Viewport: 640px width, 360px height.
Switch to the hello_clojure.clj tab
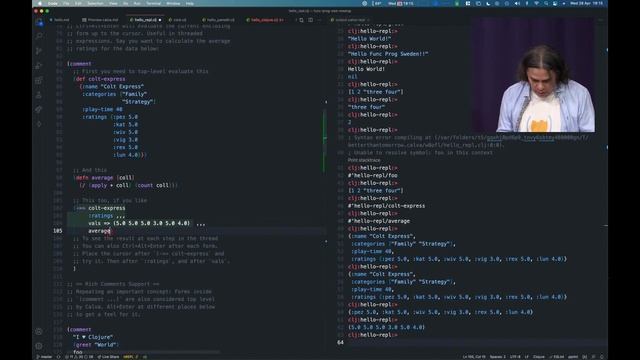[265, 20]
